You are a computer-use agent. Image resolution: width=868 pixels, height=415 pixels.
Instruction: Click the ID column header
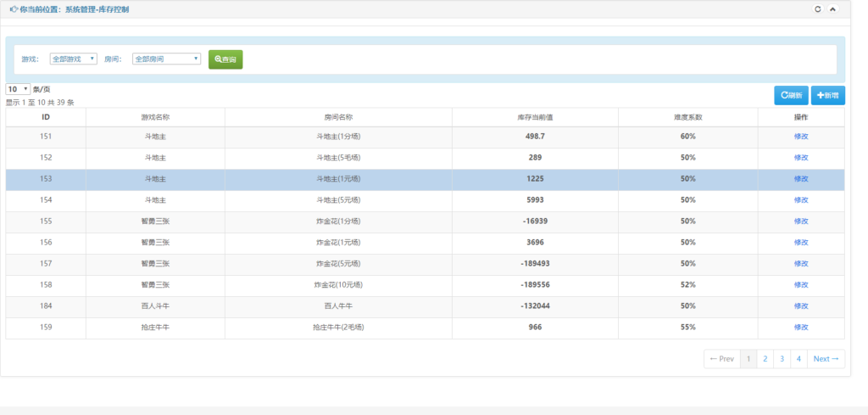point(46,117)
